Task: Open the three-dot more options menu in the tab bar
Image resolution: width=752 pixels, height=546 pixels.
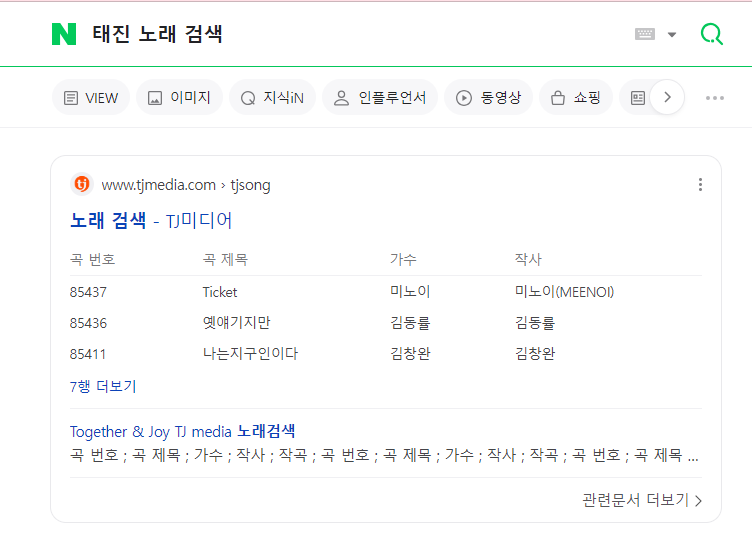Action: pos(715,98)
